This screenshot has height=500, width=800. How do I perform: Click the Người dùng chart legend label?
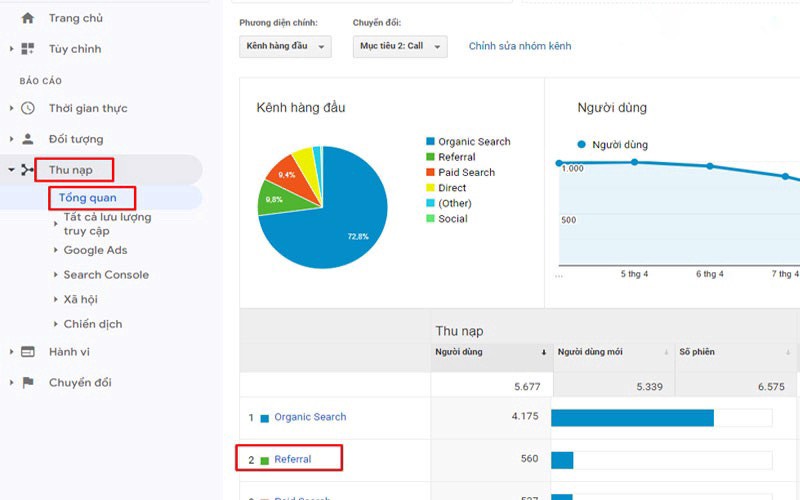click(x=620, y=145)
